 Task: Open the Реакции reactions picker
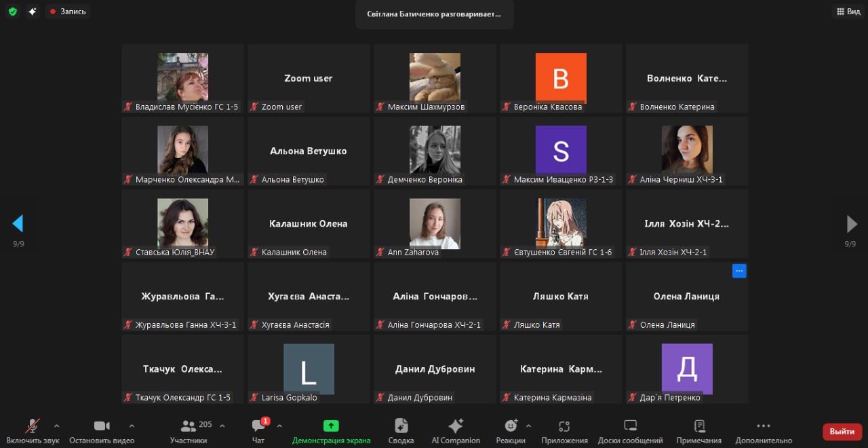pos(511,431)
